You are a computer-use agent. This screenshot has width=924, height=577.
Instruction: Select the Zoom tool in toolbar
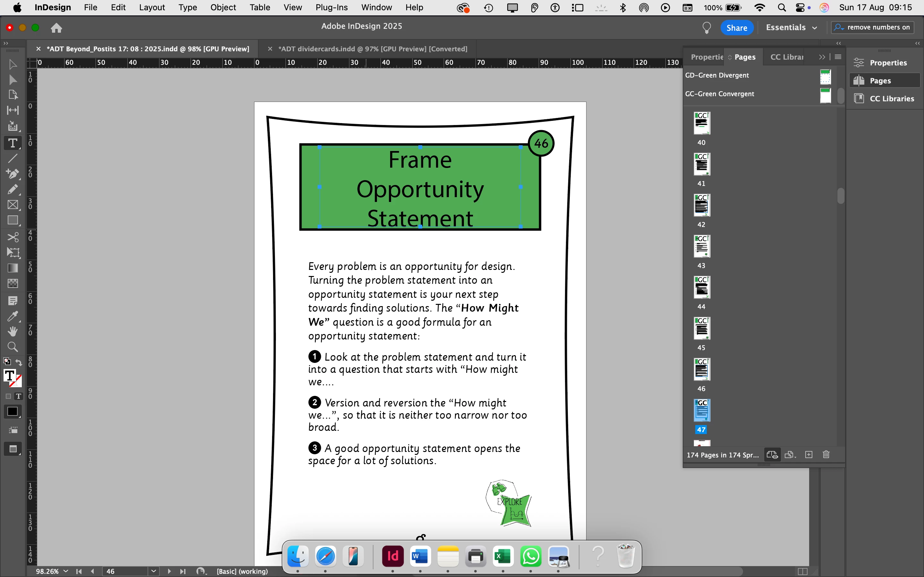pos(13,347)
